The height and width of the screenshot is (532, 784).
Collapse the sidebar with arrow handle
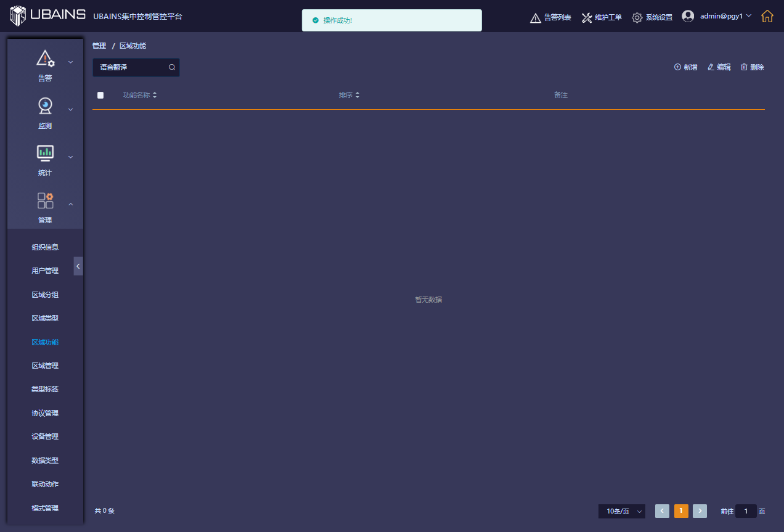click(x=78, y=266)
